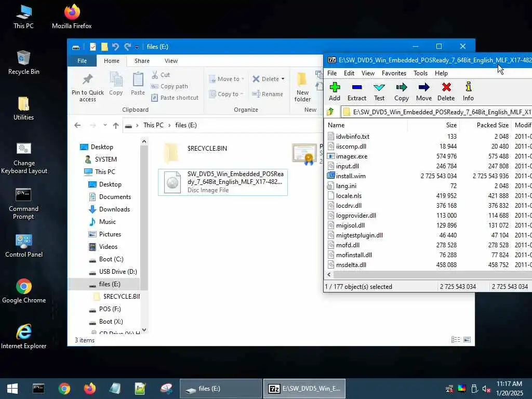Switch to the View tab in Explorer
Viewport: 532px width, 399px height.
pos(171,61)
